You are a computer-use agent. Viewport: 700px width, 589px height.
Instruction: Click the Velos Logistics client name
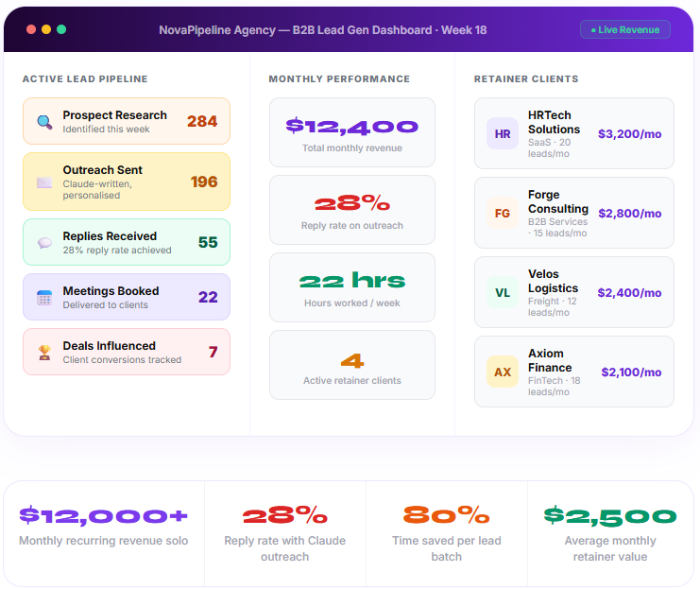pos(554,281)
